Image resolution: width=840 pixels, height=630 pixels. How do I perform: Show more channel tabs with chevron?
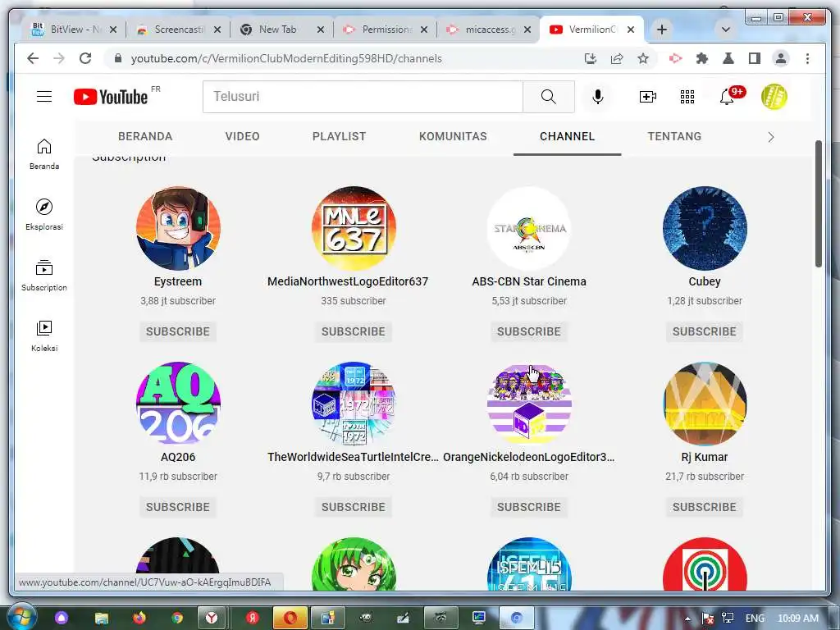pos(771,137)
